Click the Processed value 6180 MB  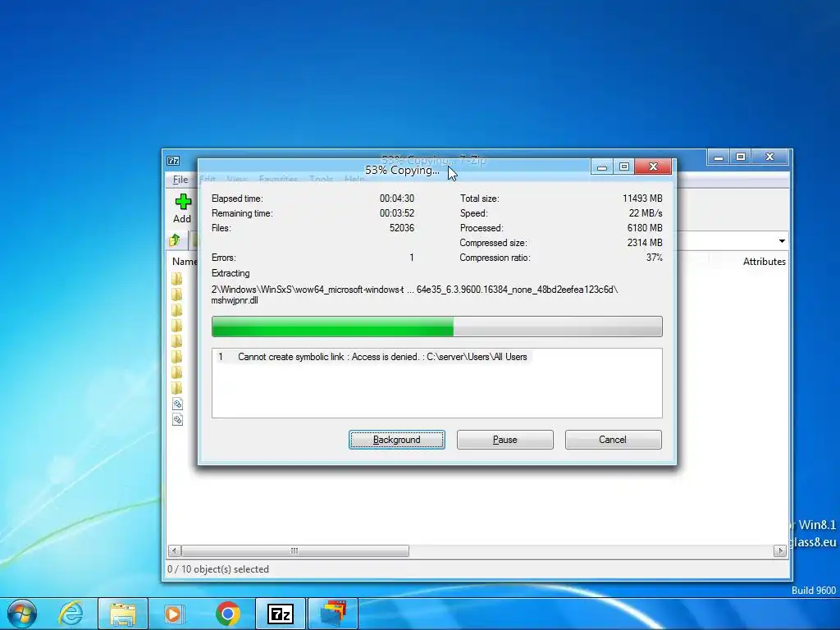(645, 228)
